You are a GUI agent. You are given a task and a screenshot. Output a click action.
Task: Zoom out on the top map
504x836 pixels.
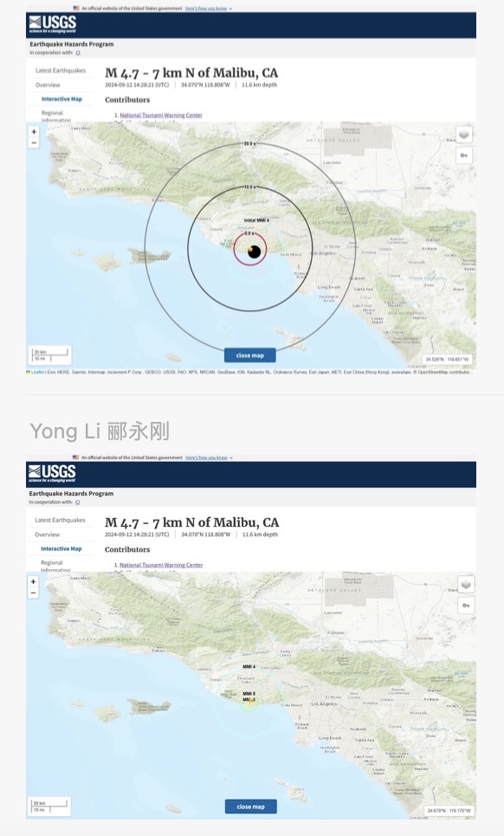[34, 143]
